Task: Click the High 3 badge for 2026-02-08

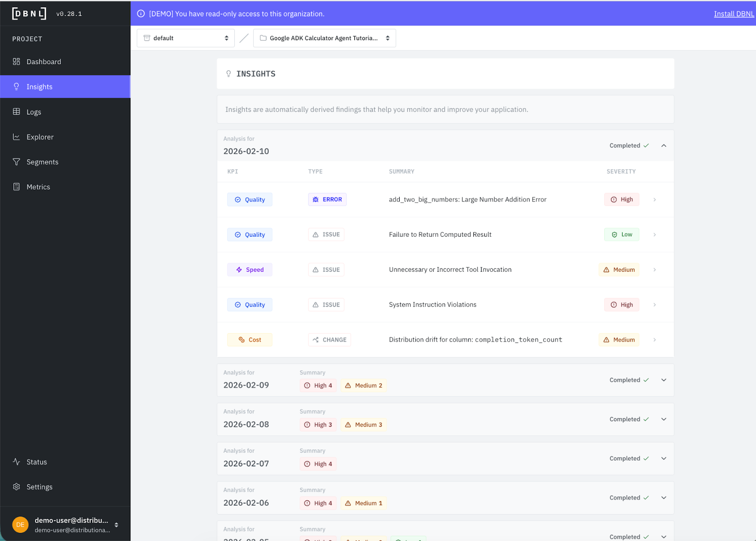Action: click(318, 424)
